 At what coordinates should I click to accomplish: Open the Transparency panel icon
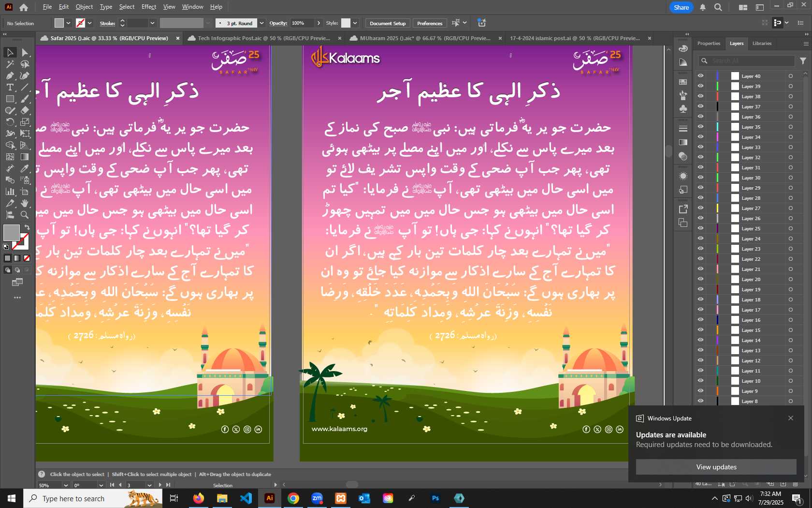[683, 156]
